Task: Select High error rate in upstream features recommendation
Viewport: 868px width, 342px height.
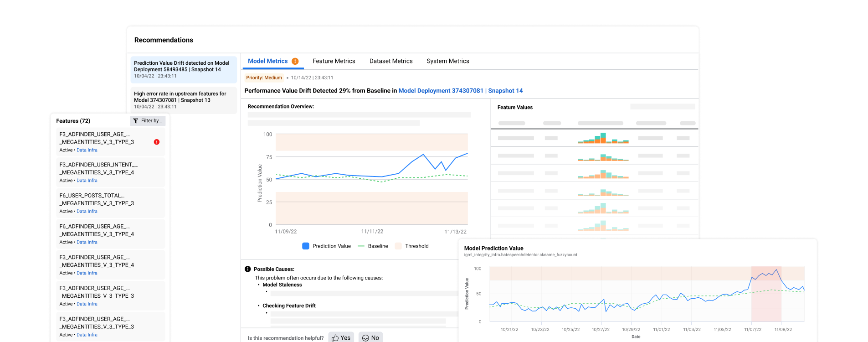Action: point(183,100)
